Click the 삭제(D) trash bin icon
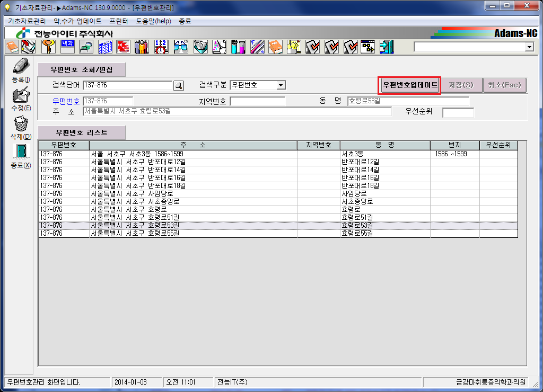543x392 pixels. click(21, 128)
